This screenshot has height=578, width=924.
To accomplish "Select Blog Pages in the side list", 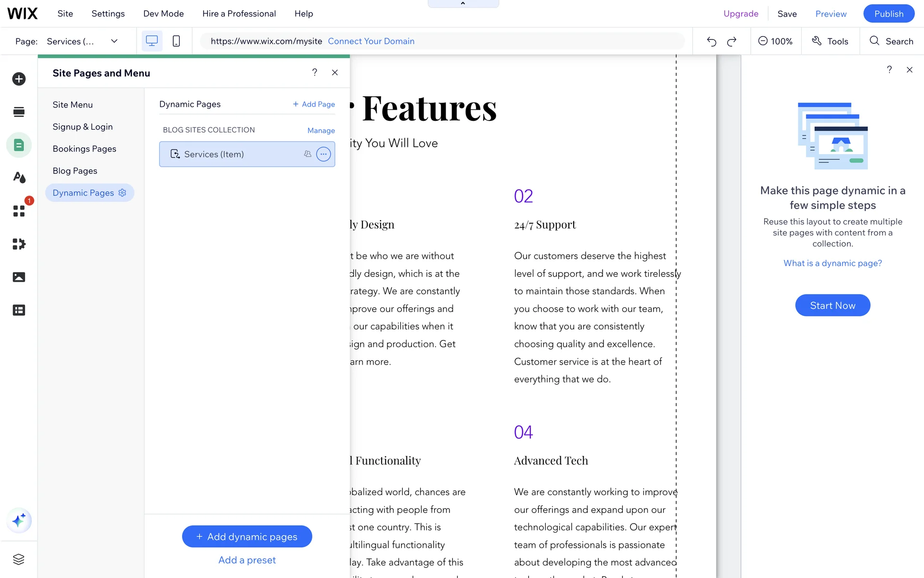I will [75, 171].
